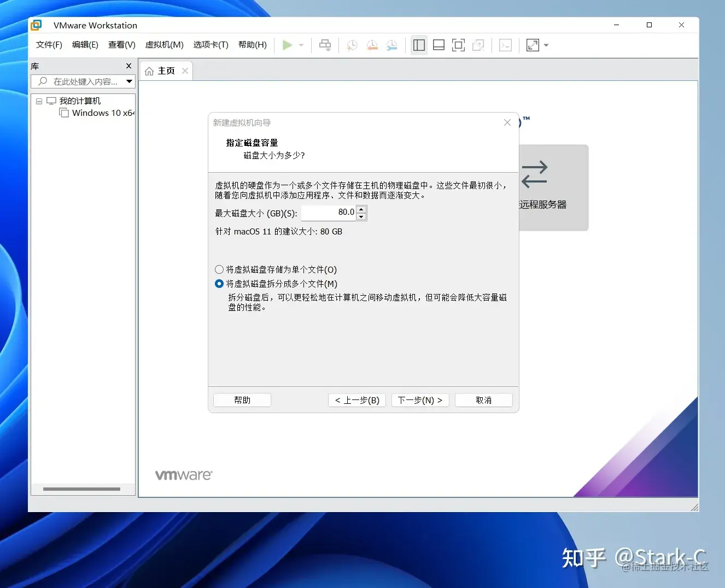The height and width of the screenshot is (588, 725).
Task: Click the 下一步(N) next button
Action: coord(420,400)
